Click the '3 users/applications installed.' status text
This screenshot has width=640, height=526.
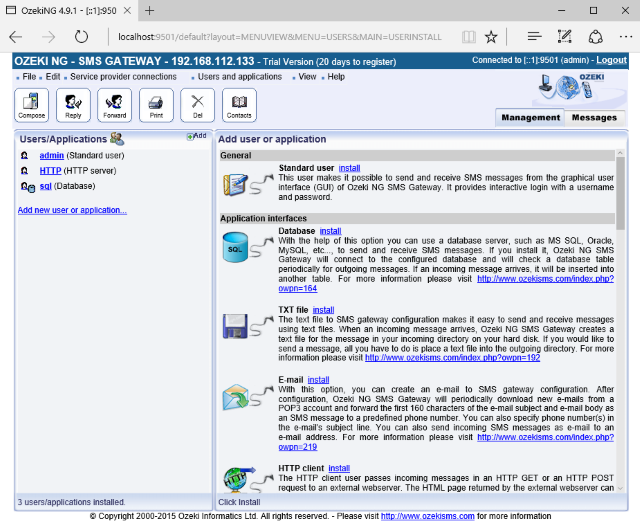pos(71,502)
